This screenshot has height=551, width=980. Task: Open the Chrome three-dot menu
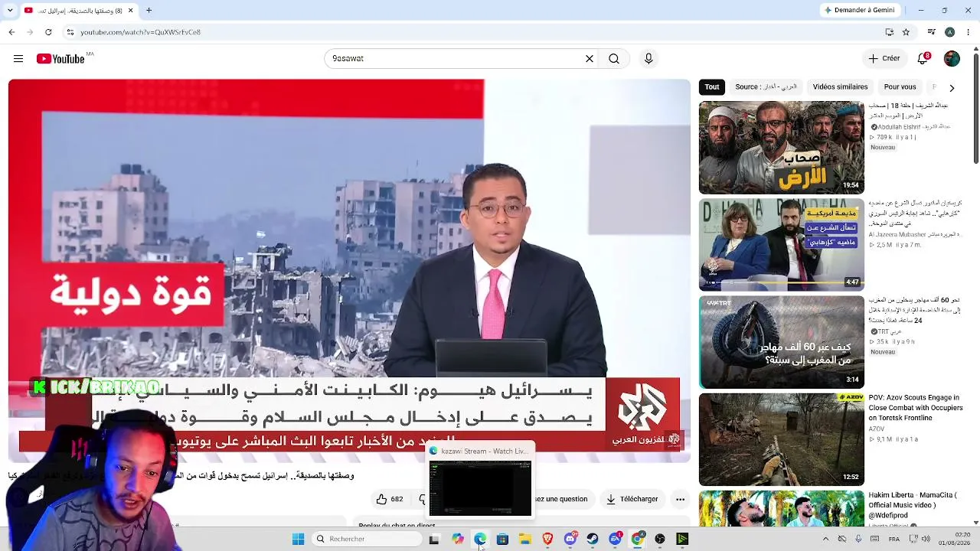[968, 32]
